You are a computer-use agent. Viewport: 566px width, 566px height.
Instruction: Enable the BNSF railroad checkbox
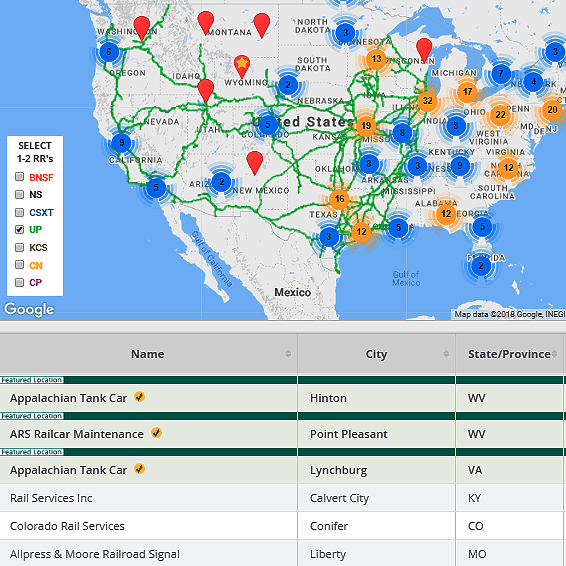click(x=19, y=177)
